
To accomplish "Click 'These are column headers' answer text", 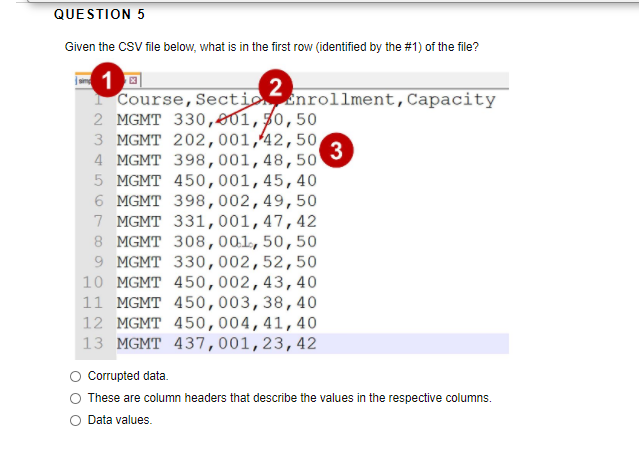I will click(x=290, y=398).
